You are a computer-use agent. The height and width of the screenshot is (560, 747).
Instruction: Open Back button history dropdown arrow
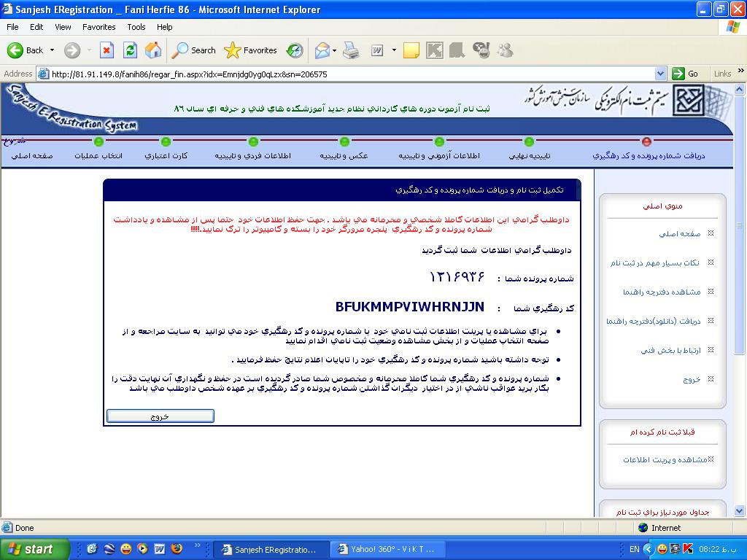tap(52, 50)
